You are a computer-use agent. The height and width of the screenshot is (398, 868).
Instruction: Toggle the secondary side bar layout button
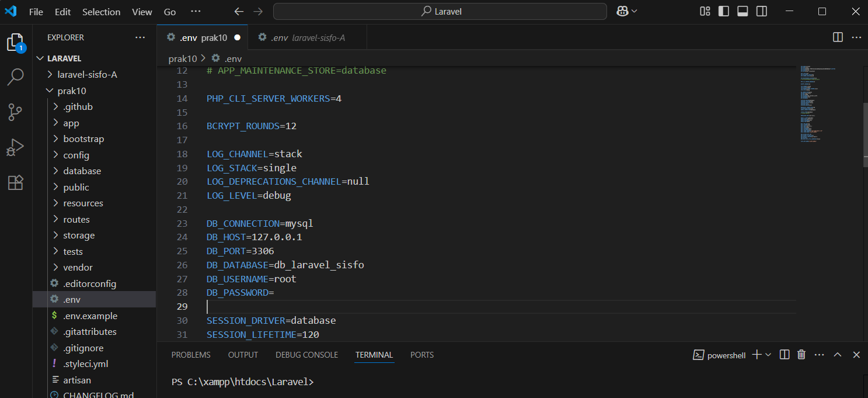pos(761,12)
